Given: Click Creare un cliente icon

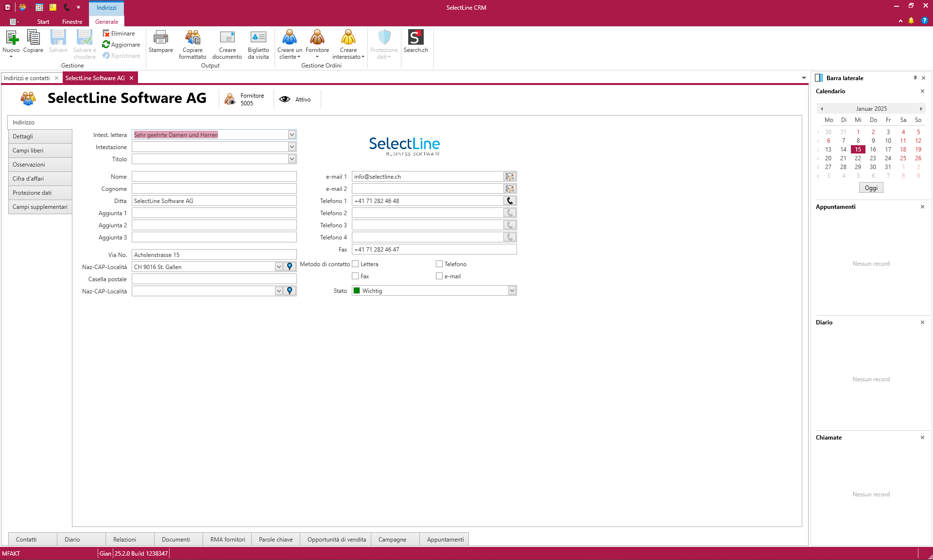Looking at the screenshot, I should click(x=290, y=38).
